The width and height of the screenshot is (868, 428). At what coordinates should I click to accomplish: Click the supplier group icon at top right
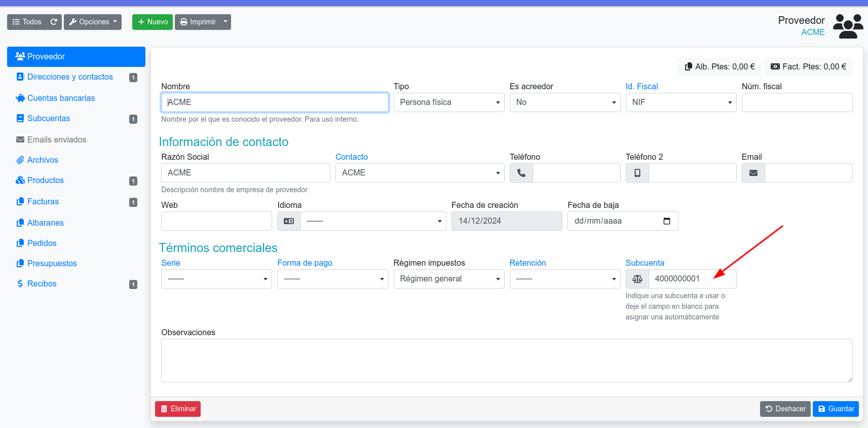pyautogui.click(x=848, y=26)
